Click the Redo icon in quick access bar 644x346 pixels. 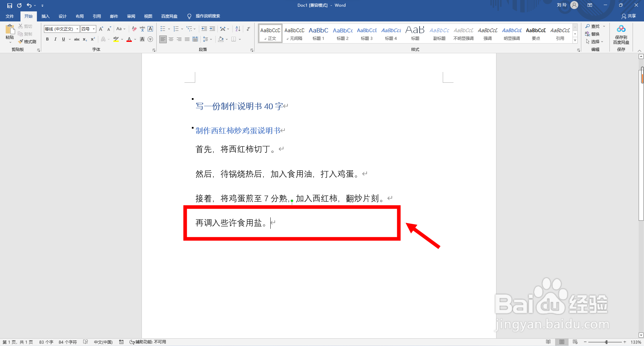[x=19, y=5]
